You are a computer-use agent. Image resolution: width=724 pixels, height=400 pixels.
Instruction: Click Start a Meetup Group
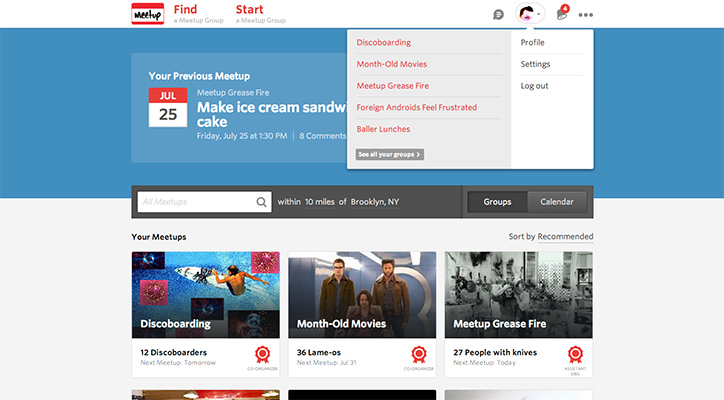point(260,14)
